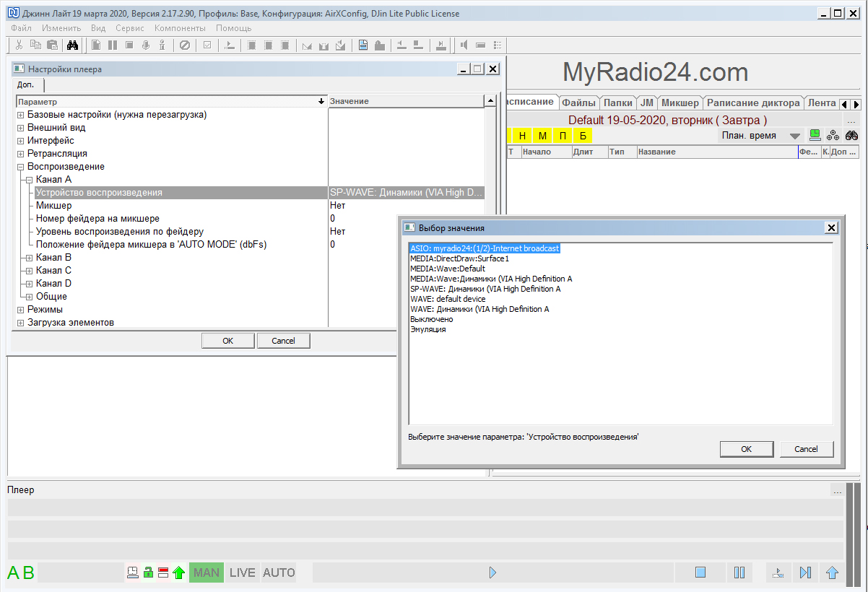Click OK in the Выбор значения dialog
The width and height of the screenshot is (868, 592).
point(747,449)
